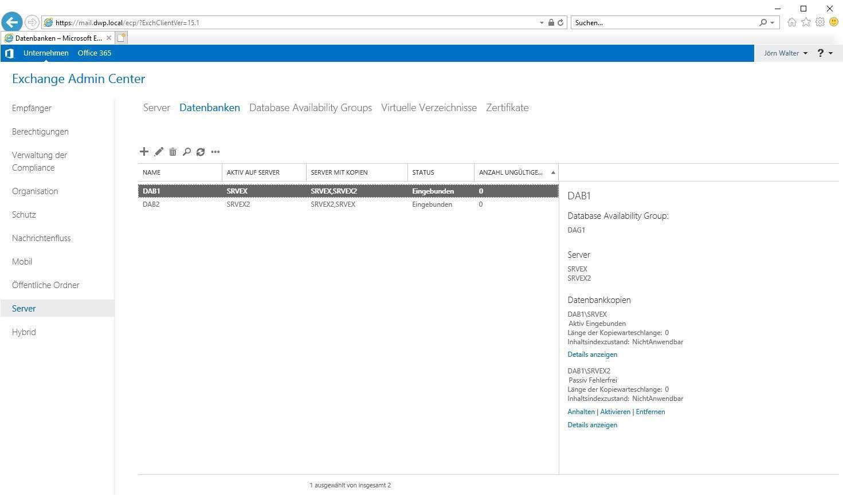This screenshot has width=843, height=504.
Task: Click the pencil edit icon
Action: (159, 152)
